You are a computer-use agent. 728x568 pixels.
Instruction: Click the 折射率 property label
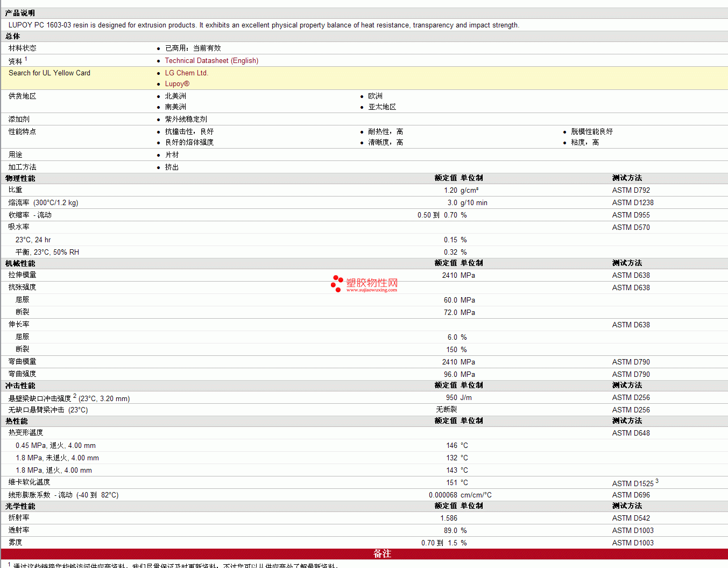pos(19,518)
